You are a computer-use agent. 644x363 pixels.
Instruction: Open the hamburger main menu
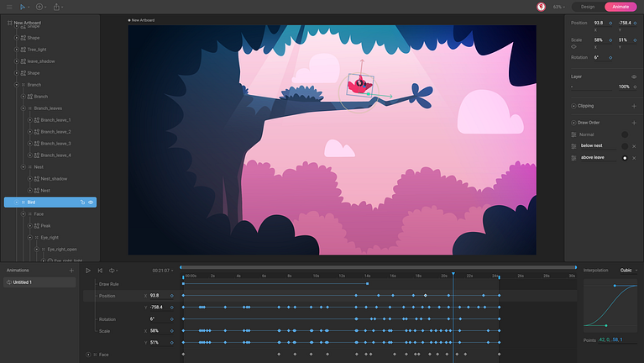click(x=8, y=7)
